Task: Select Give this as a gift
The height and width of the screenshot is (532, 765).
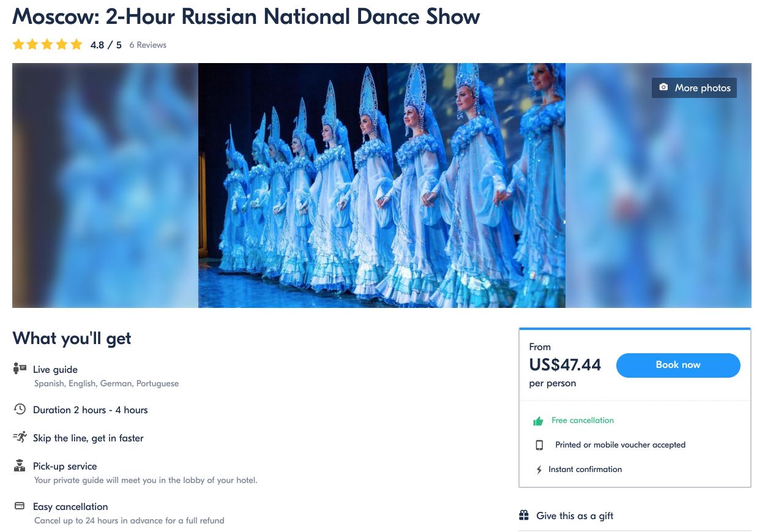Action: point(575,516)
